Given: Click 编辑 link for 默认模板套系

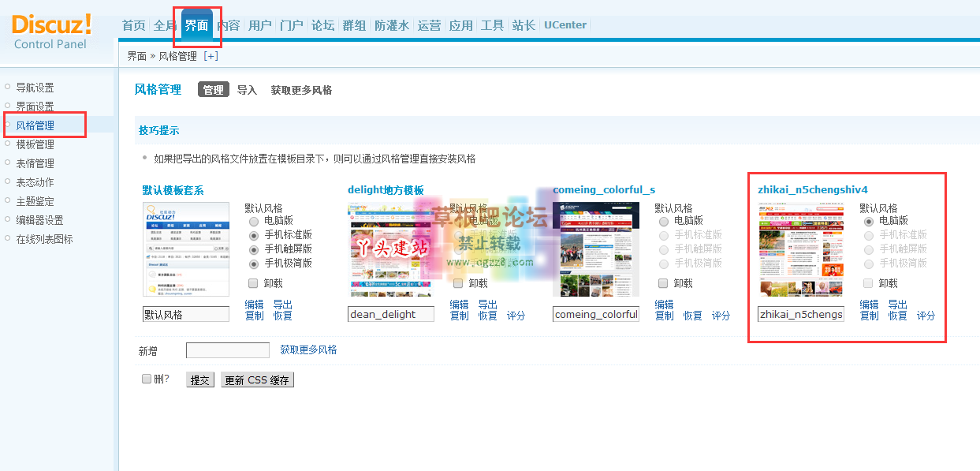Looking at the screenshot, I should point(254,305).
